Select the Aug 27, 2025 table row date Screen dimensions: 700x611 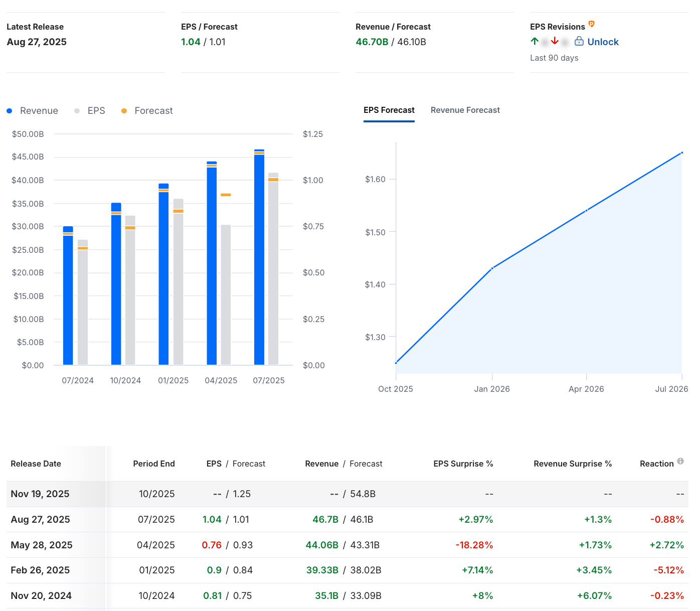[x=41, y=520]
